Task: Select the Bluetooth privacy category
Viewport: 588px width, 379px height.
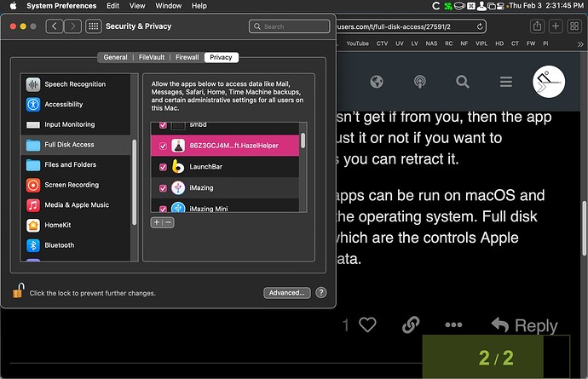Action: point(59,245)
